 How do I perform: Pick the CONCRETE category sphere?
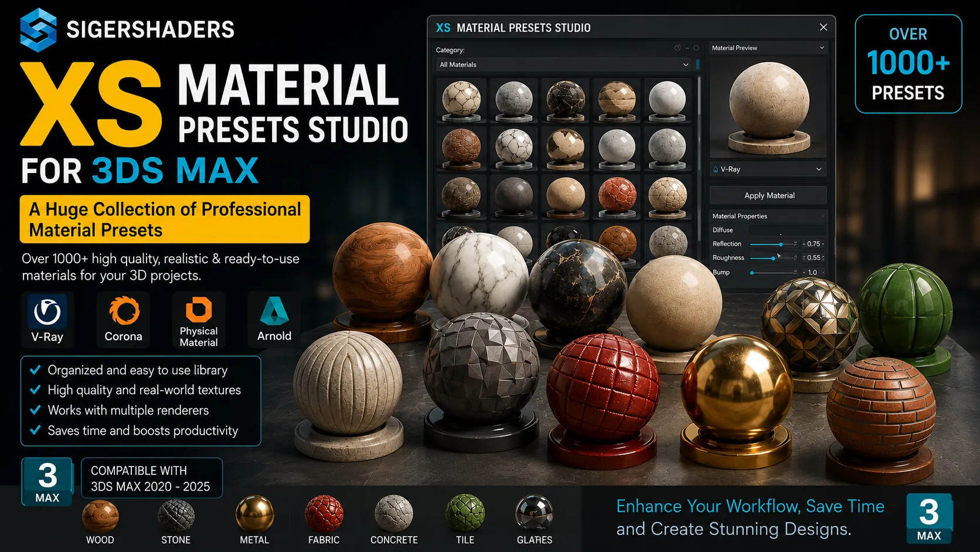tap(394, 514)
